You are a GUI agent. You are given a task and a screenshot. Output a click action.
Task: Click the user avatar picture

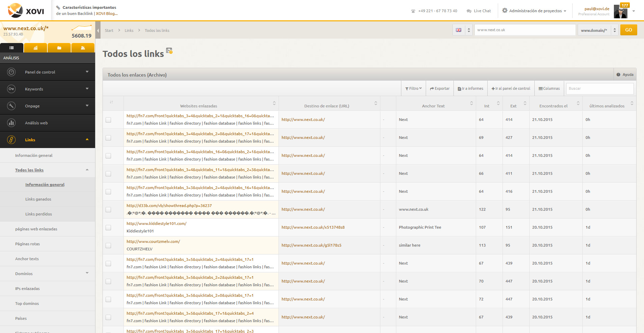620,12
